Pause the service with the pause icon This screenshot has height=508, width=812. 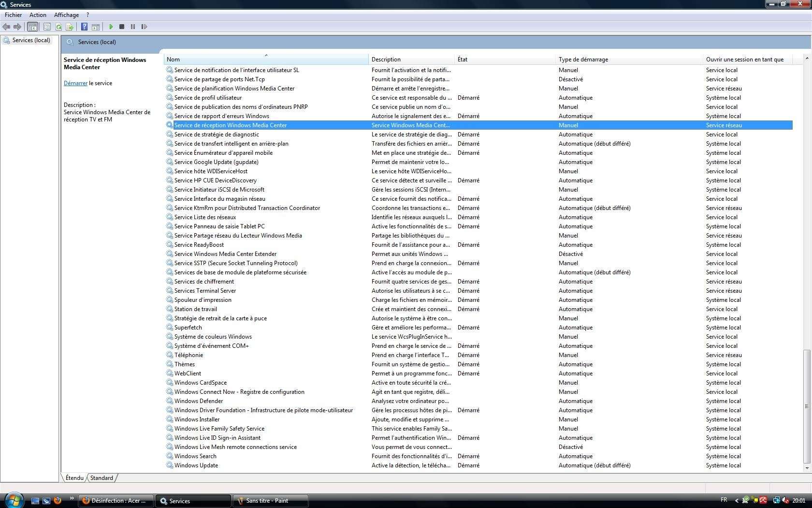(133, 27)
